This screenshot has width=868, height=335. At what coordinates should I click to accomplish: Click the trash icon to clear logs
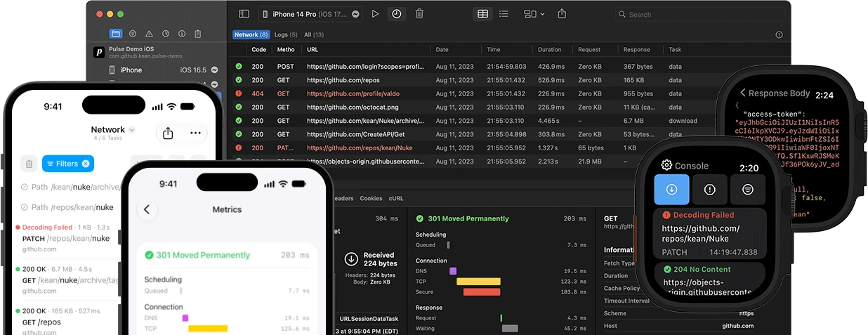pos(419,14)
